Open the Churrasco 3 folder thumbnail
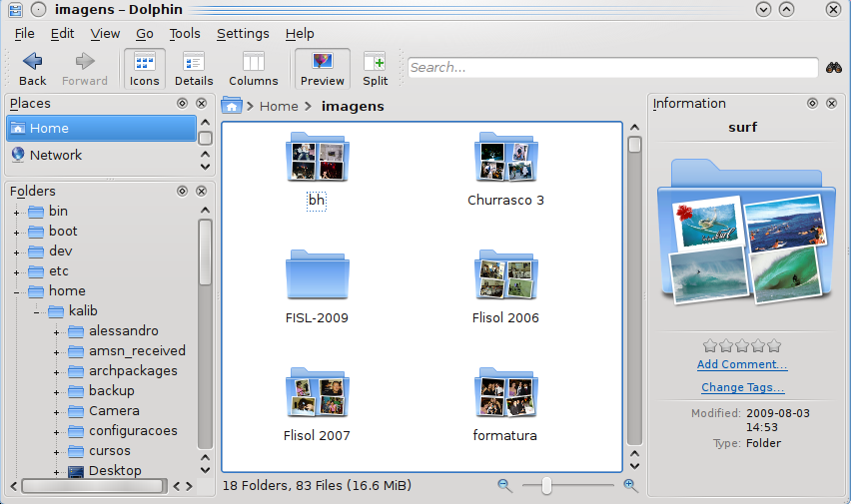The image size is (851, 504). [x=505, y=158]
